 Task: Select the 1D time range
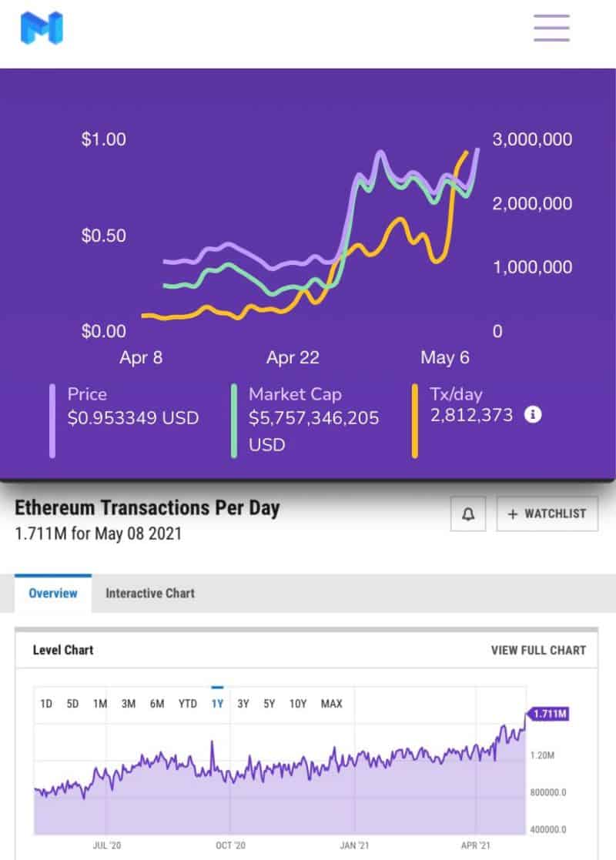46,704
